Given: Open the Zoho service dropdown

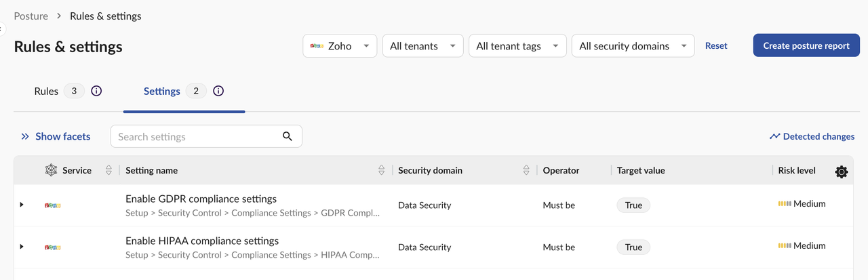Looking at the screenshot, I should [340, 46].
